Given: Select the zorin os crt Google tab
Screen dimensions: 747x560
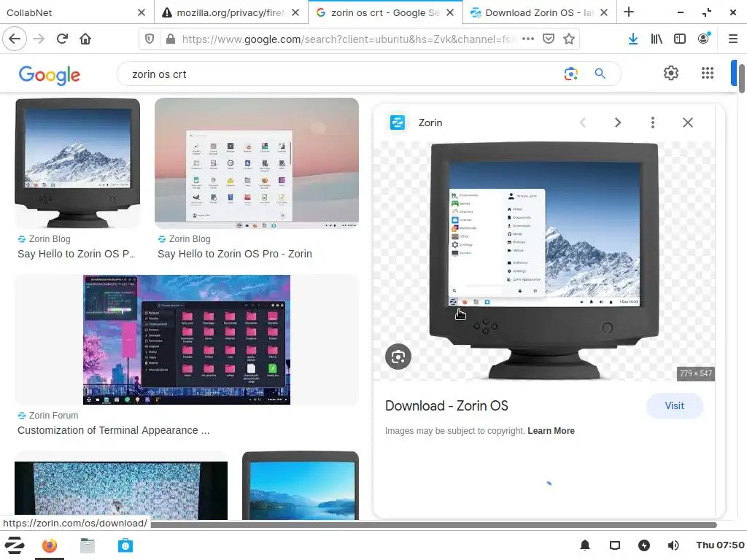Looking at the screenshot, I should [x=386, y=12].
